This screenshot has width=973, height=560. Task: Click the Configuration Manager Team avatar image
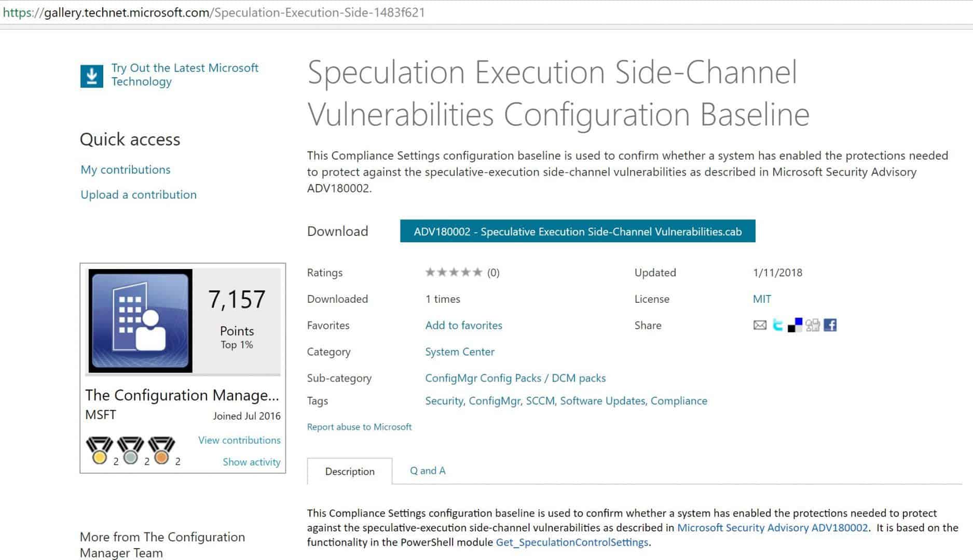141,320
